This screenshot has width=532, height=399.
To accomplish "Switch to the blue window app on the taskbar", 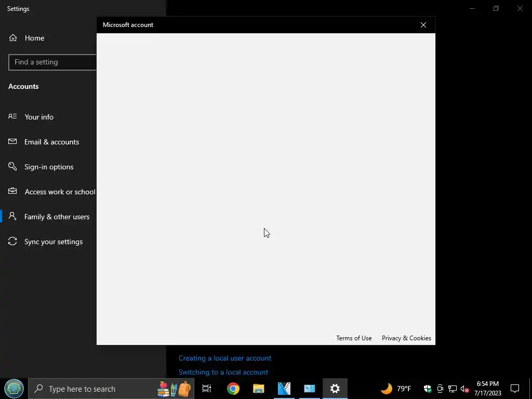I will click(310, 389).
